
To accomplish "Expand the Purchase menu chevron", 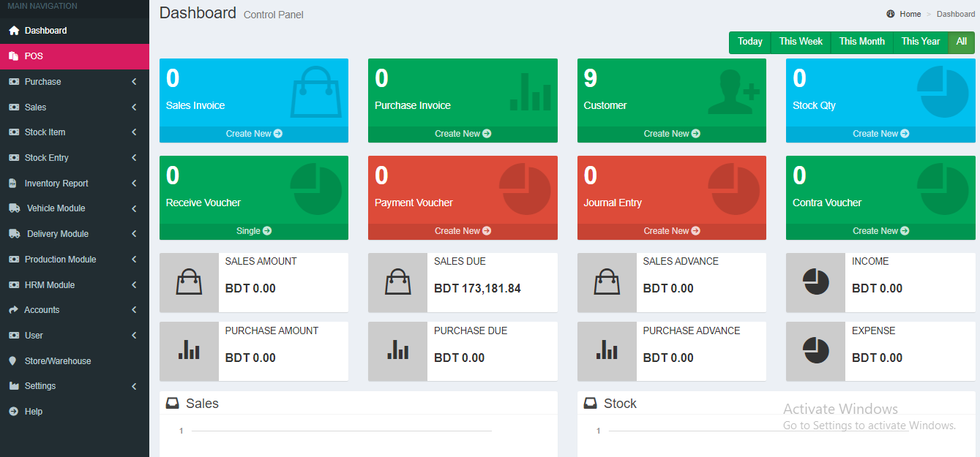I will click(x=134, y=82).
